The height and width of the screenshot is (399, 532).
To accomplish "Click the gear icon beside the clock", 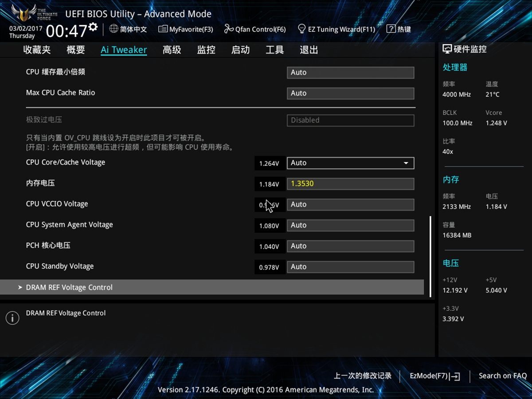I will click(92, 26).
